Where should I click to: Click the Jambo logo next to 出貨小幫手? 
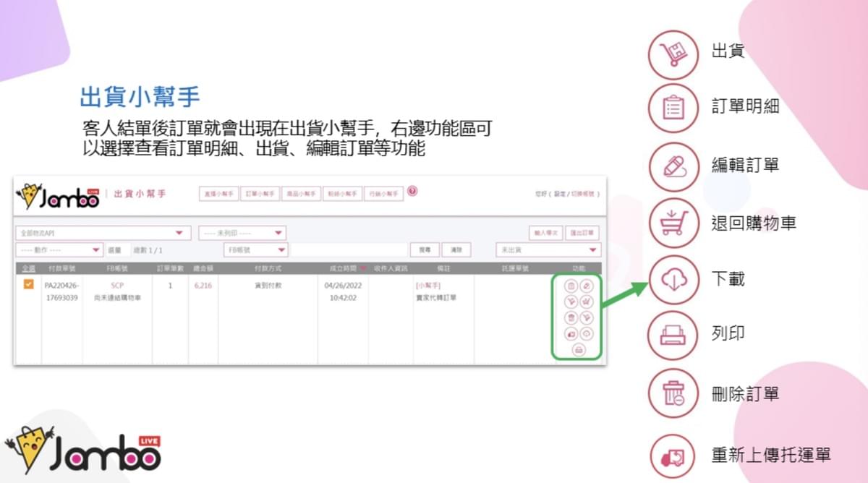57,196
